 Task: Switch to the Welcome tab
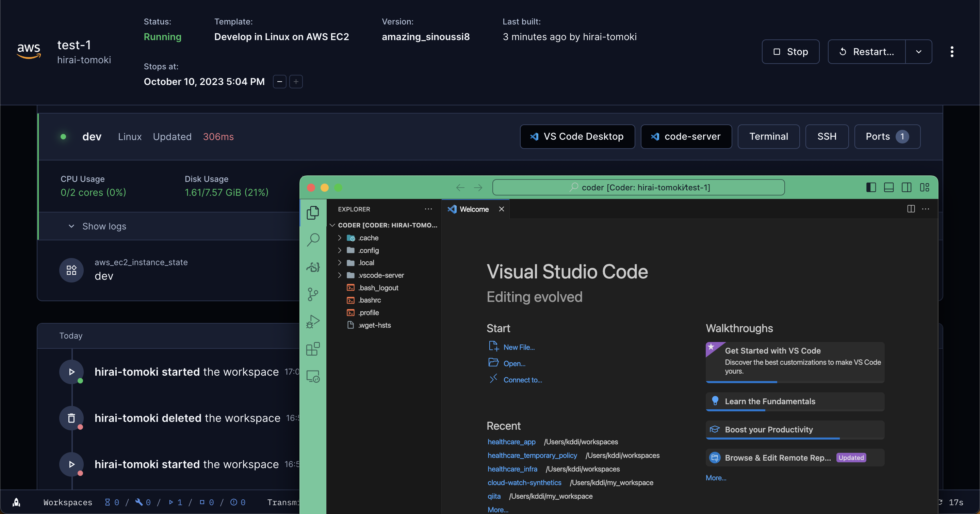[x=474, y=209]
